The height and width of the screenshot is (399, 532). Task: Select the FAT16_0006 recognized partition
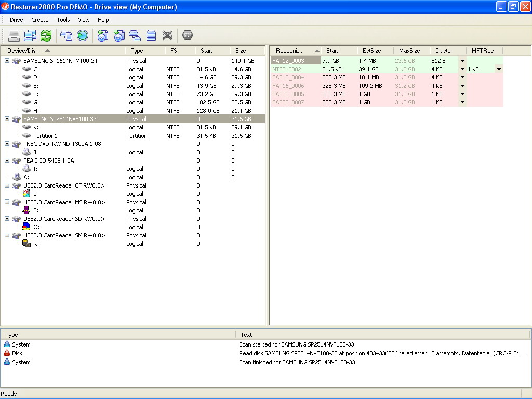pos(296,86)
